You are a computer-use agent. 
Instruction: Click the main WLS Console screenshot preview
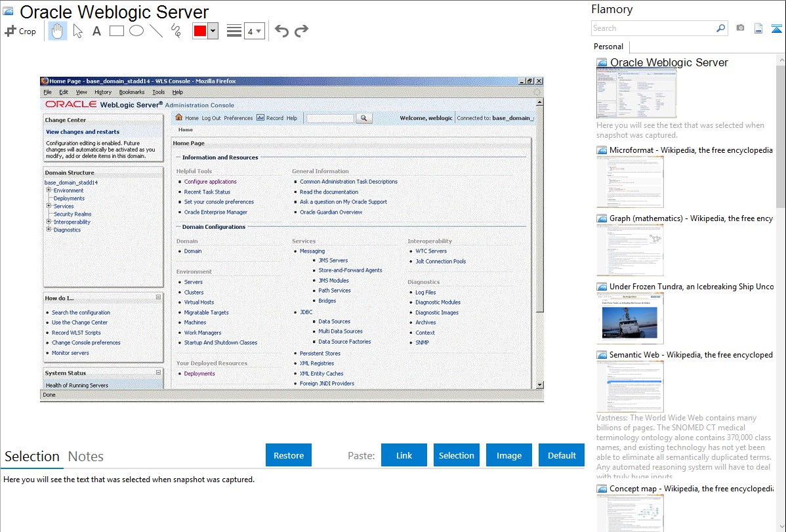[x=292, y=239]
